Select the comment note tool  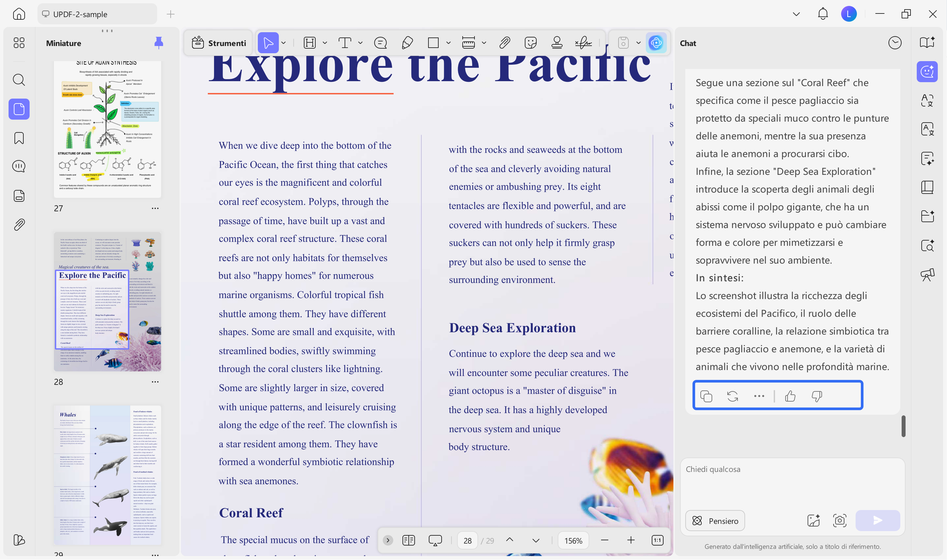point(380,43)
